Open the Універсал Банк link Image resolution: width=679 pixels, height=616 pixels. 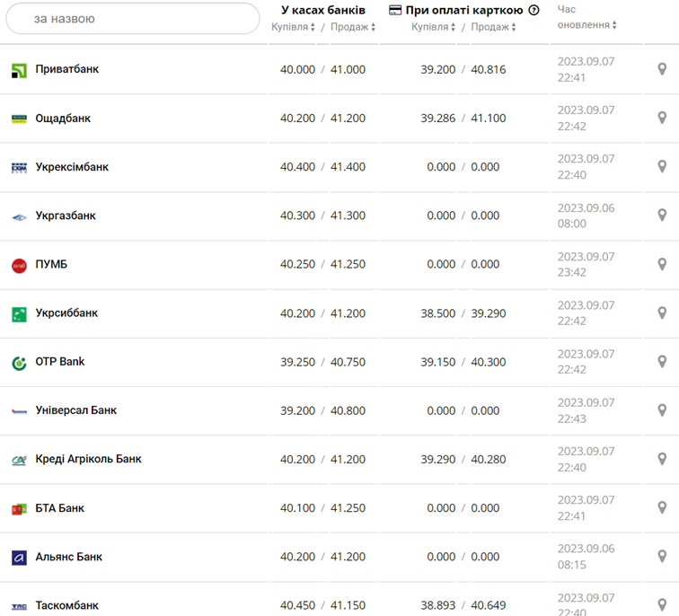(75, 410)
